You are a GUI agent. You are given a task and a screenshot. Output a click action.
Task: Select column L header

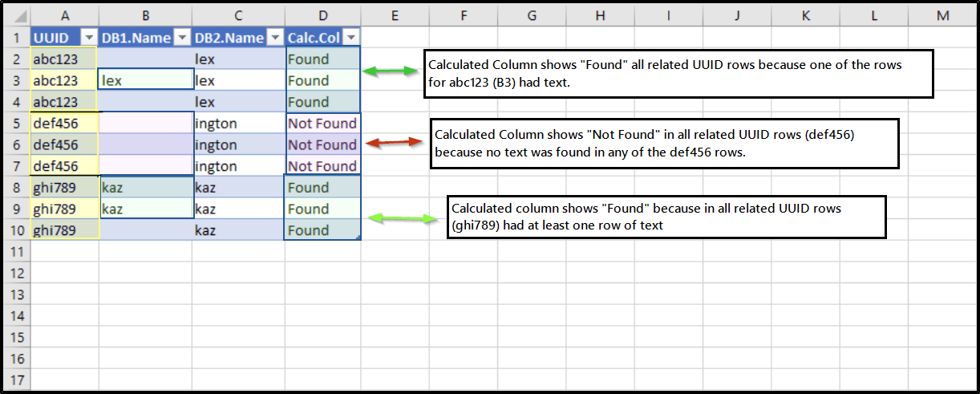point(873,16)
